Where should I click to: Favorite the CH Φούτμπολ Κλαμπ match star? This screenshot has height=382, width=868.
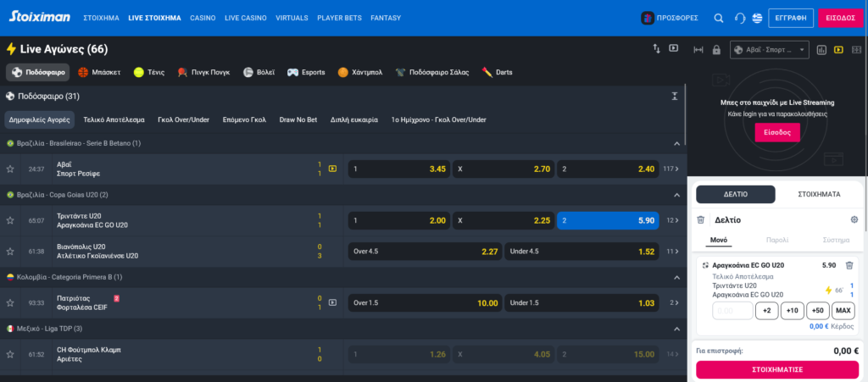point(10,354)
